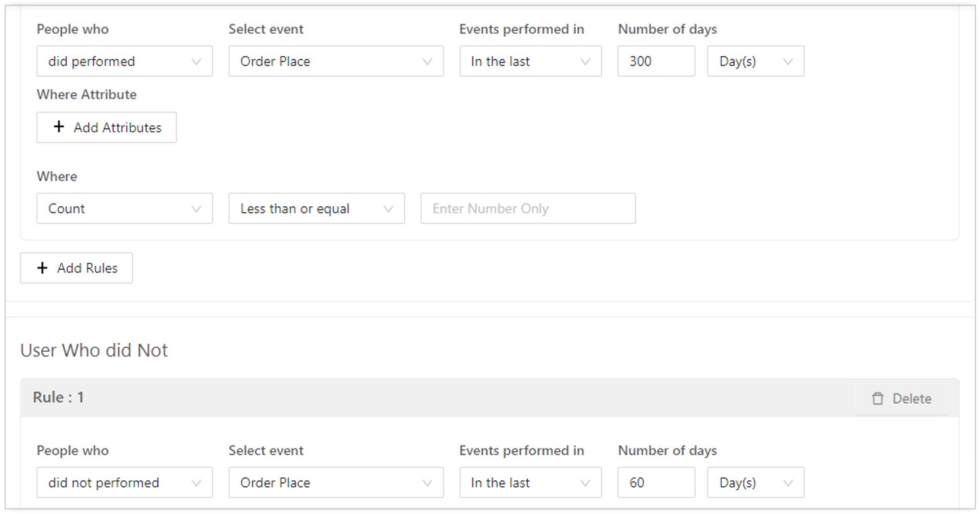
Task: Open the Day(s) unit dropdown next to 300
Action: click(x=756, y=61)
